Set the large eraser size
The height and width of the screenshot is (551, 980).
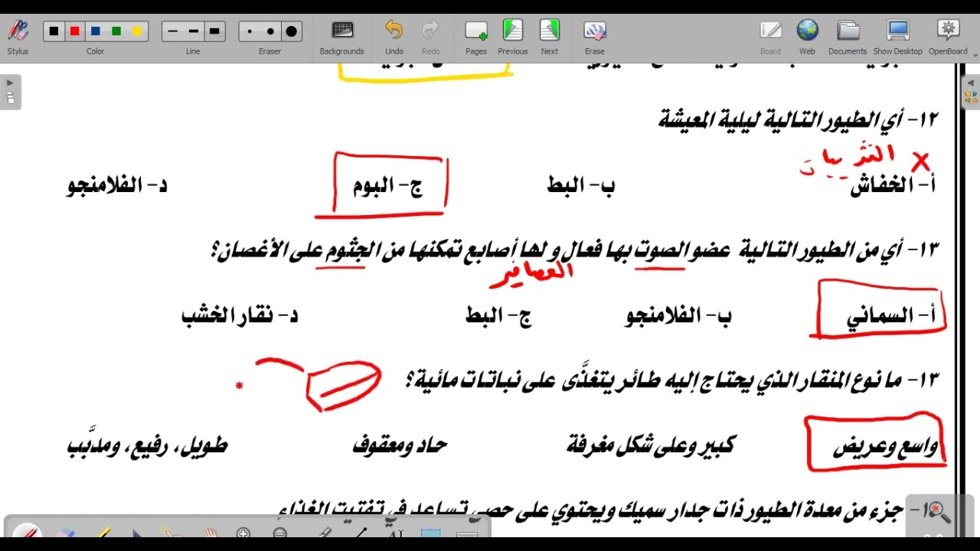(292, 31)
